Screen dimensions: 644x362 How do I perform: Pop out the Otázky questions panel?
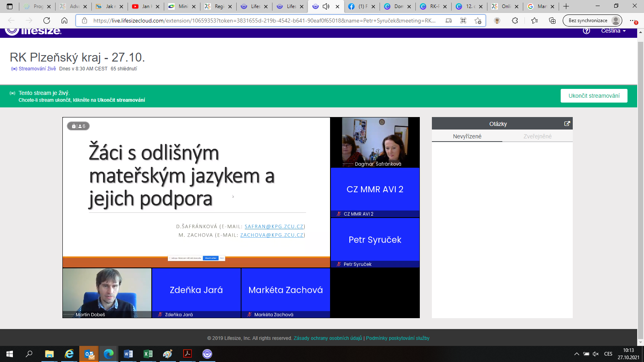coord(567,124)
